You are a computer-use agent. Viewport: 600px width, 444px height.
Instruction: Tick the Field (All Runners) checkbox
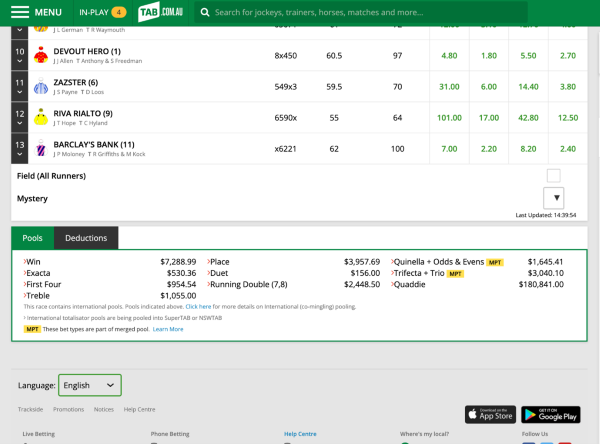tap(553, 176)
